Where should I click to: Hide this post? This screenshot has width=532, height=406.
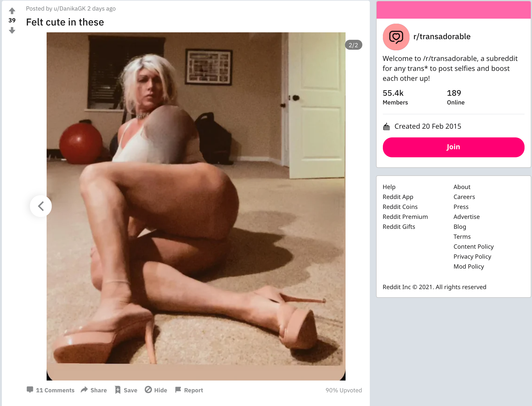point(156,390)
